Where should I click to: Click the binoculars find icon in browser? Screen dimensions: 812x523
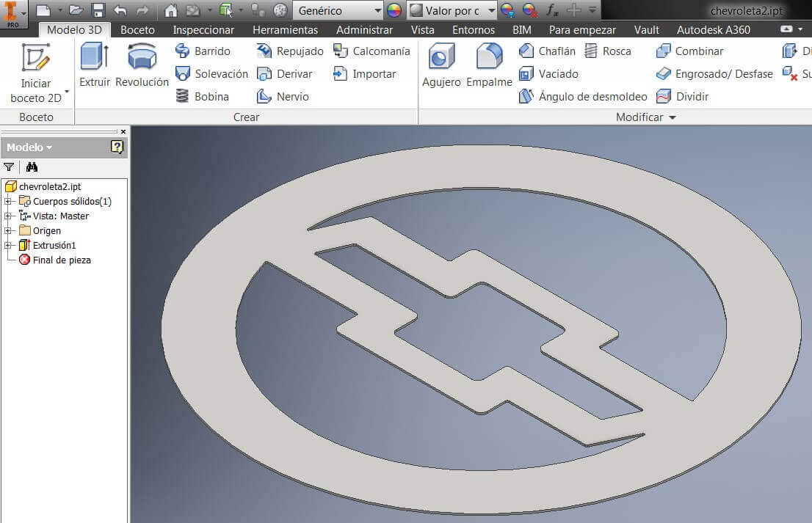coord(32,167)
